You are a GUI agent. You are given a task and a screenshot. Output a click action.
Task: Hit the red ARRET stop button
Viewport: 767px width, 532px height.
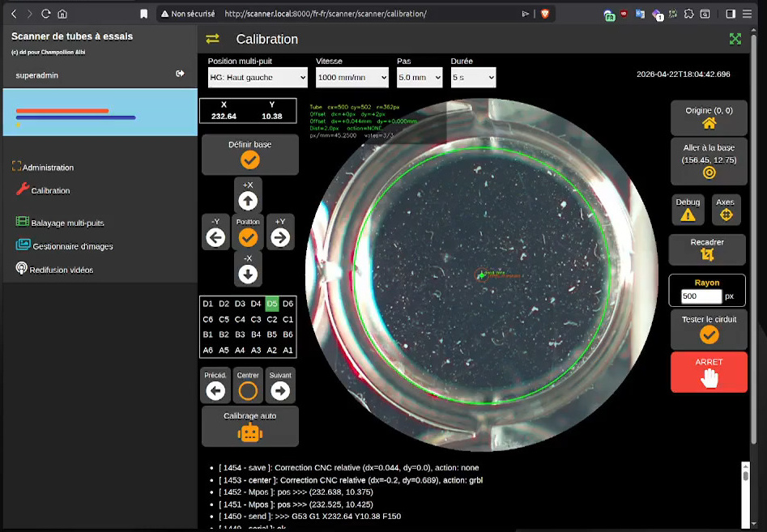point(709,372)
